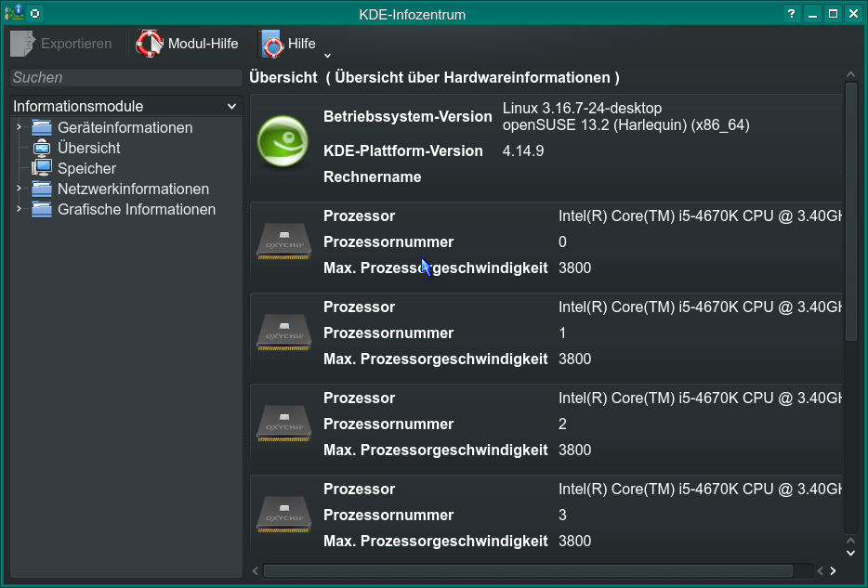The width and height of the screenshot is (868, 588).
Task: Click the Hilfe toolbar label
Action: tap(302, 44)
